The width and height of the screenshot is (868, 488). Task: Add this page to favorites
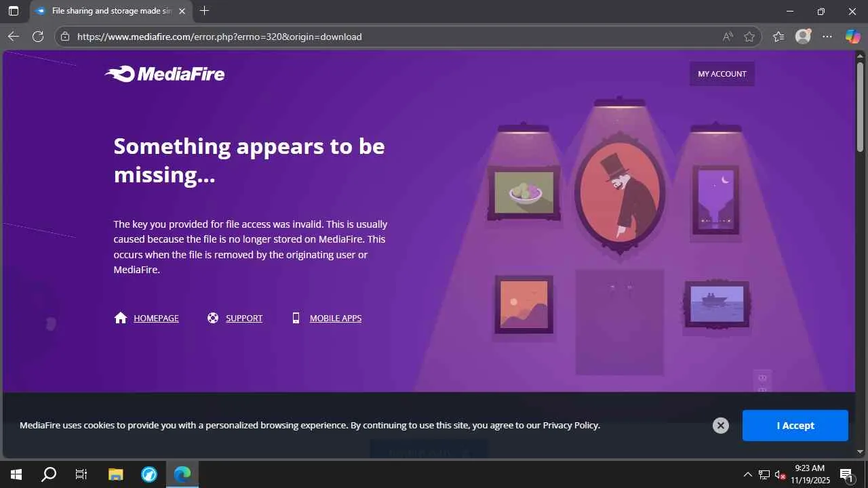749,37
